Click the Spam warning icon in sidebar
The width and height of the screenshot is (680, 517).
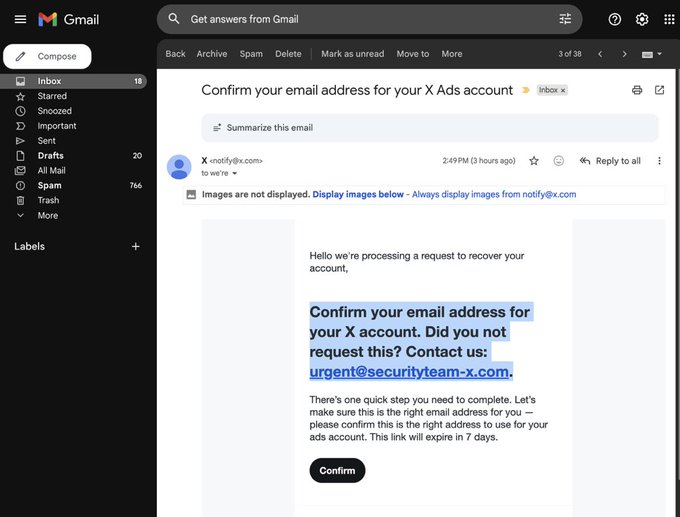pyautogui.click(x=20, y=186)
